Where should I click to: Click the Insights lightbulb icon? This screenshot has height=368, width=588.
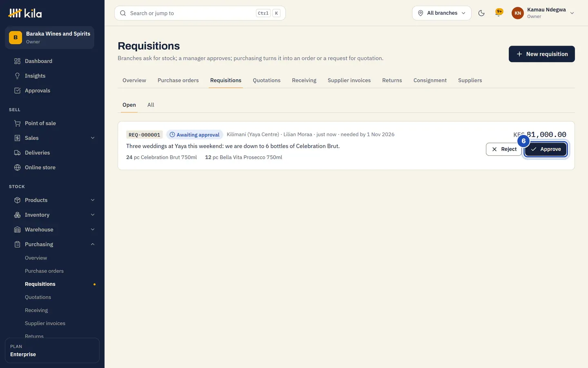click(17, 76)
